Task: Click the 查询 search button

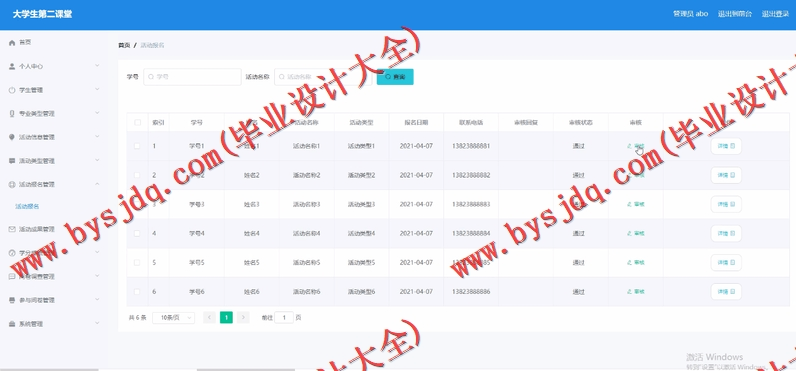Action: (395, 77)
